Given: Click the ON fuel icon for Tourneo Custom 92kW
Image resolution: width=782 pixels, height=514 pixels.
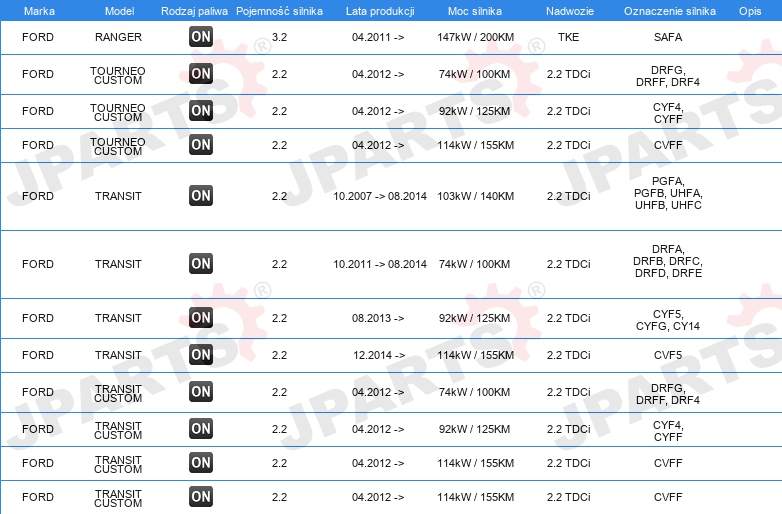Looking at the screenshot, I should click(201, 110).
